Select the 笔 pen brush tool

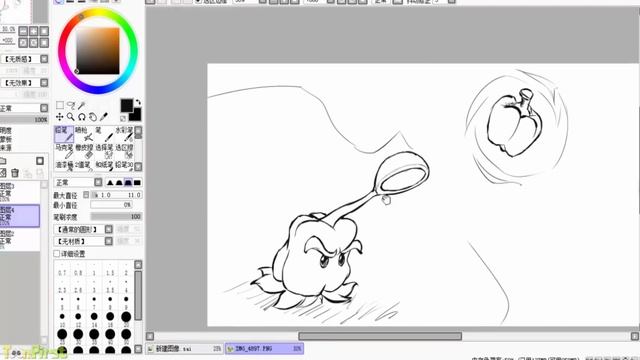pos(104,134)
